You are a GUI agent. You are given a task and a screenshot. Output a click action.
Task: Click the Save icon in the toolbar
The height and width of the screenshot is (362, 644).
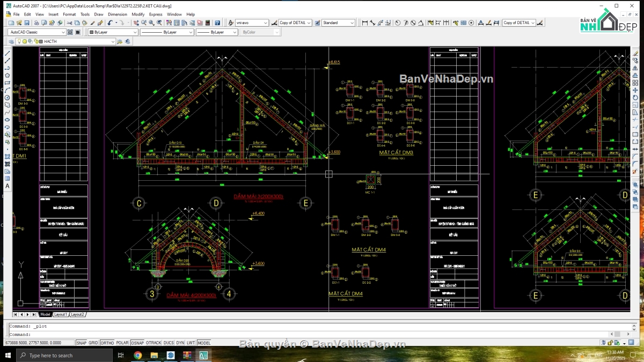(27, 23)
